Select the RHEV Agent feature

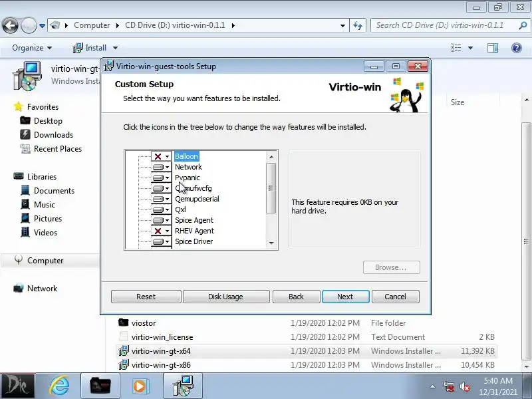tap(194, 231)
